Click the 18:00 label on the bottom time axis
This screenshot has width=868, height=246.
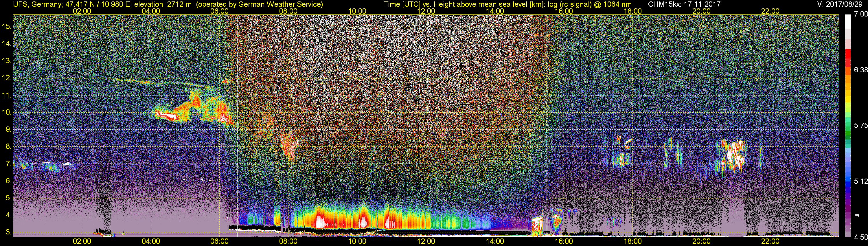(x=632, y=241)
